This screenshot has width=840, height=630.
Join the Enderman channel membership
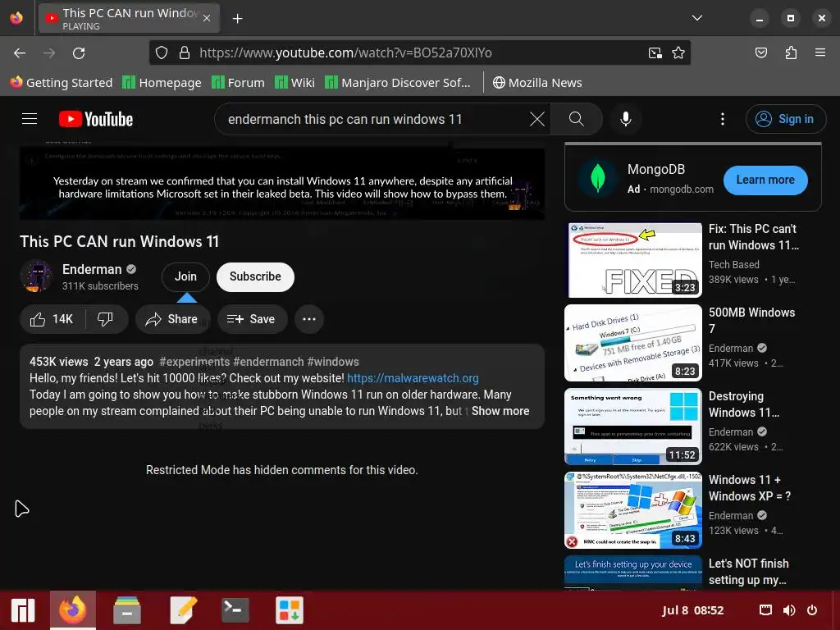(x=185, y=277)
